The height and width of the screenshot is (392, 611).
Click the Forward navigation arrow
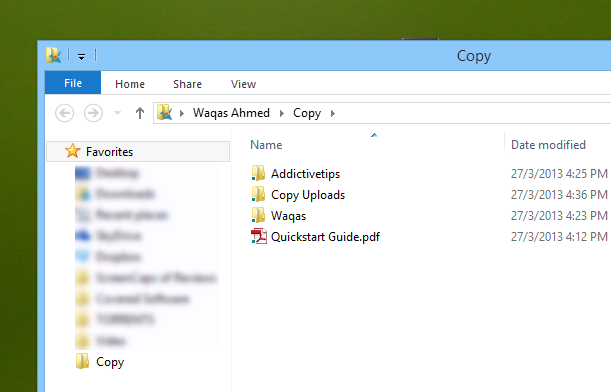tap(93, 113)
